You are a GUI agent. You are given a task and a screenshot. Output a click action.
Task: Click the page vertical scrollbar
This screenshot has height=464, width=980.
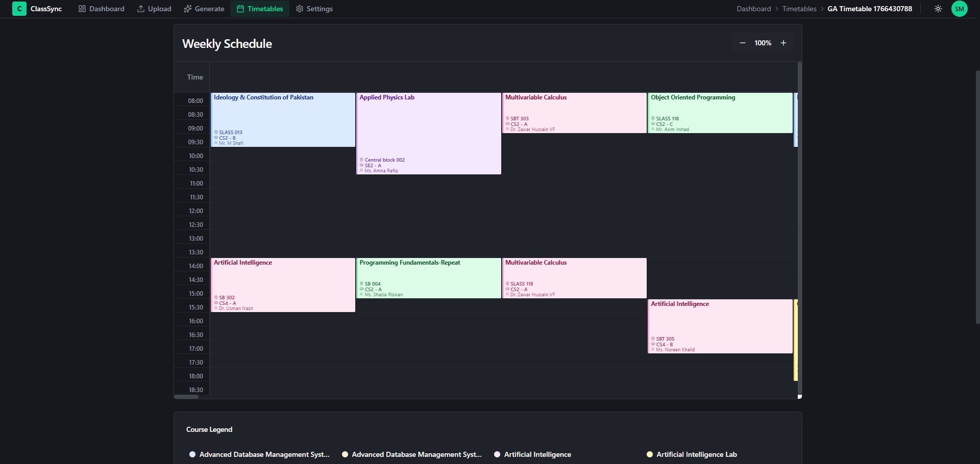click(977, 196)
